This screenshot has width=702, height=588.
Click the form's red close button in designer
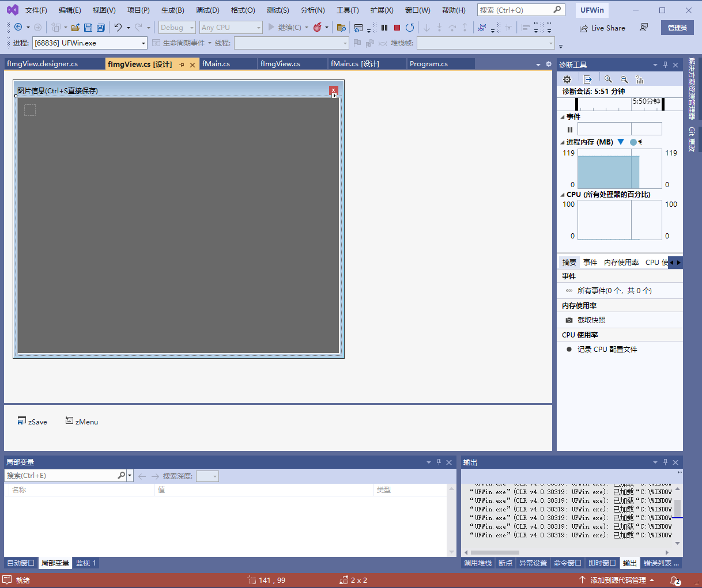[333, 90]
